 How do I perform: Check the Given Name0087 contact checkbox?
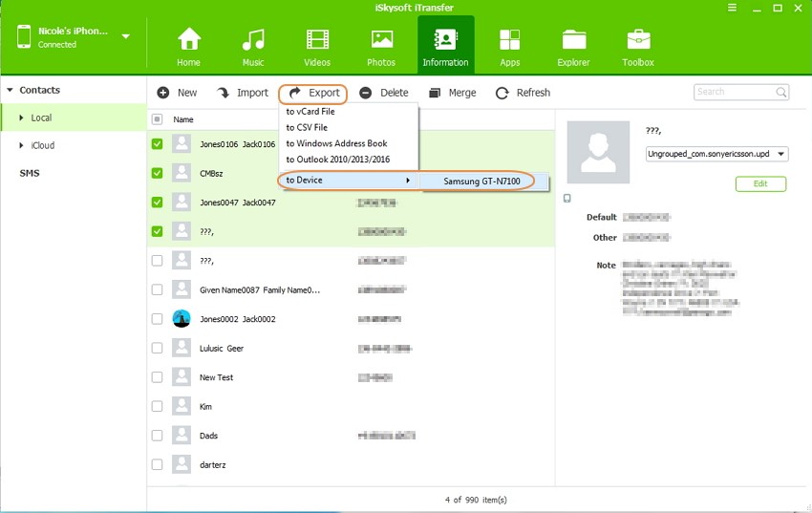pos(157,289)
